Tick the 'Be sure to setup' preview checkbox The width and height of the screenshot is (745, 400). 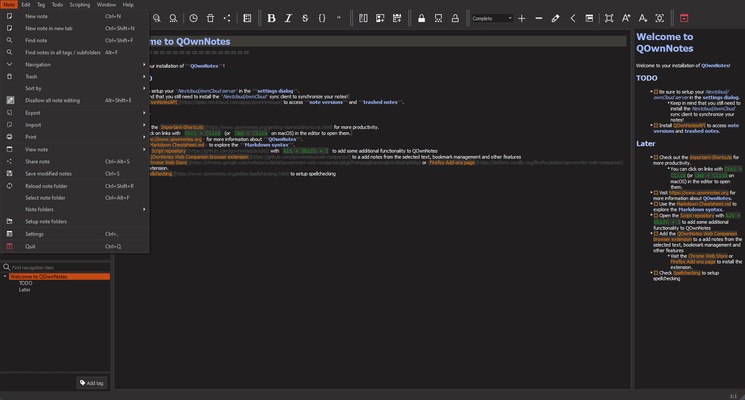656,92
